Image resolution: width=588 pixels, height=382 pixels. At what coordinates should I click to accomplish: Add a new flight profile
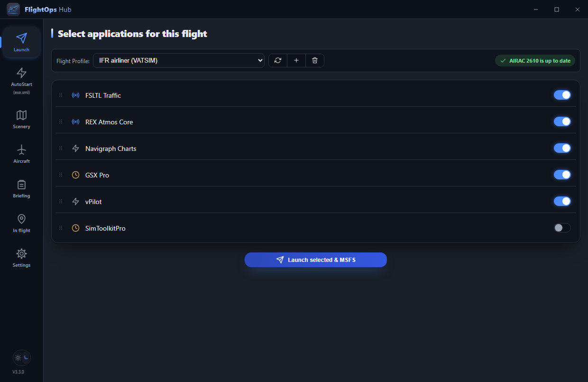(x=296, y=60)
